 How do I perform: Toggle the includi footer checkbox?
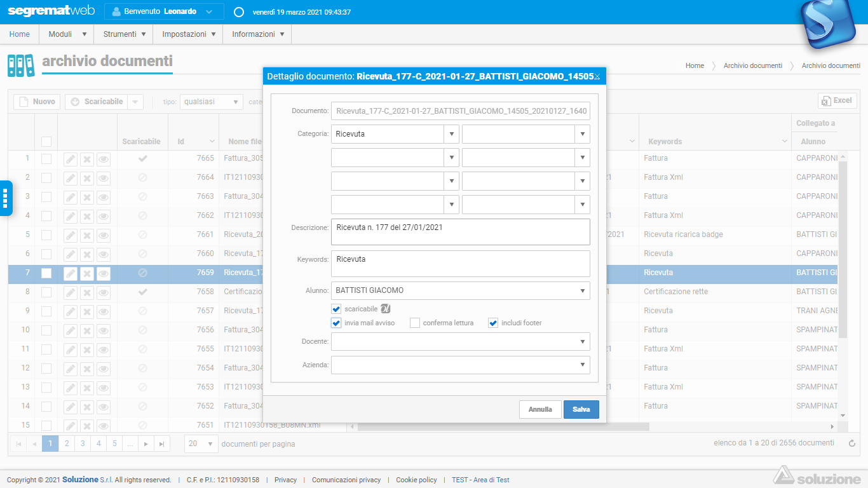[x=493, y=323]
